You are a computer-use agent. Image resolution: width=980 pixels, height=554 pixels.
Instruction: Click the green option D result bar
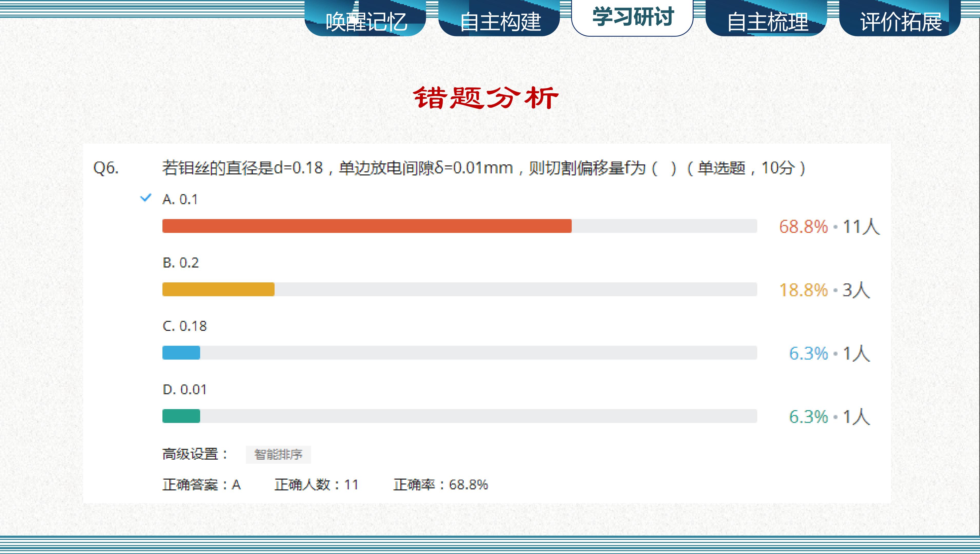click(x=181, y=416)
